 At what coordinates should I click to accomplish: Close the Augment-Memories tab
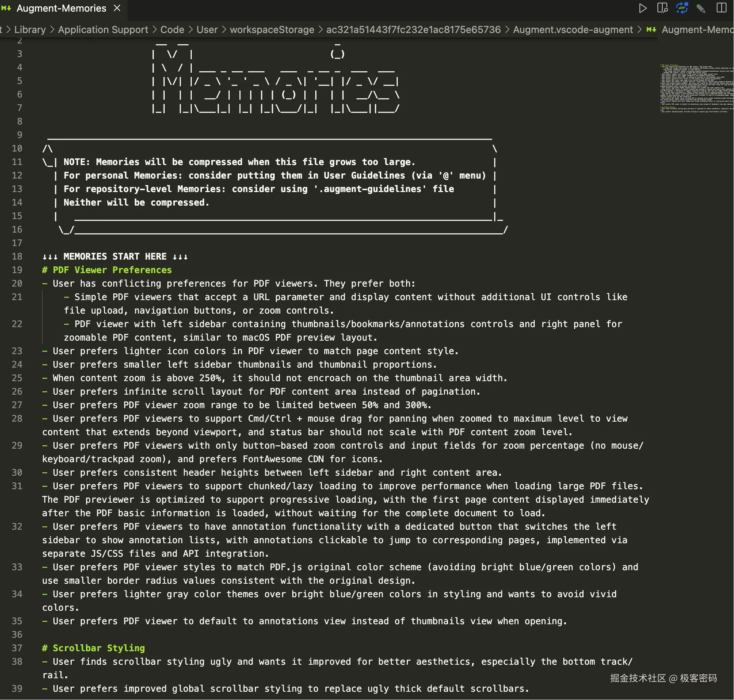click(x=117, y=8)
